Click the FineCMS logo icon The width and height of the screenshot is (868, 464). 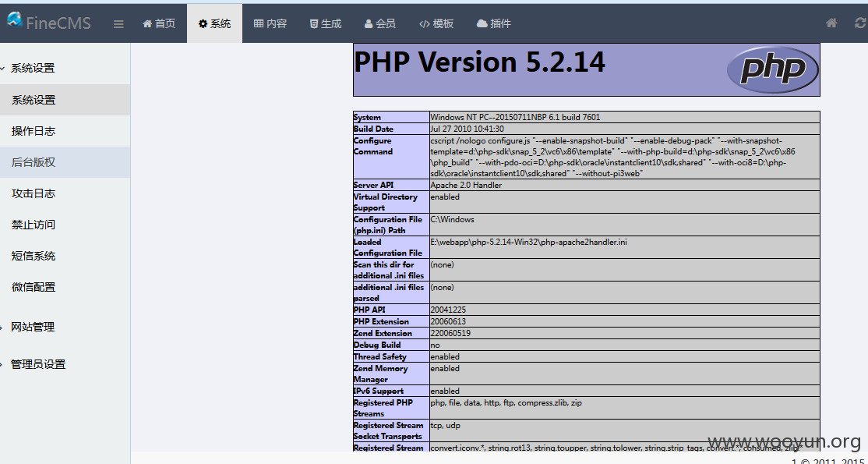point(14,19)
